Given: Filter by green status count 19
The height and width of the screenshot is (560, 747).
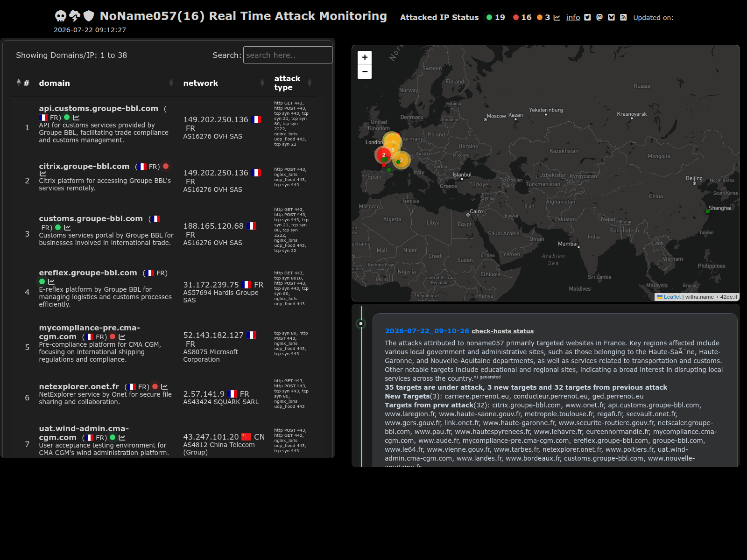Looking at the screenshot, I should click(495, 17).
